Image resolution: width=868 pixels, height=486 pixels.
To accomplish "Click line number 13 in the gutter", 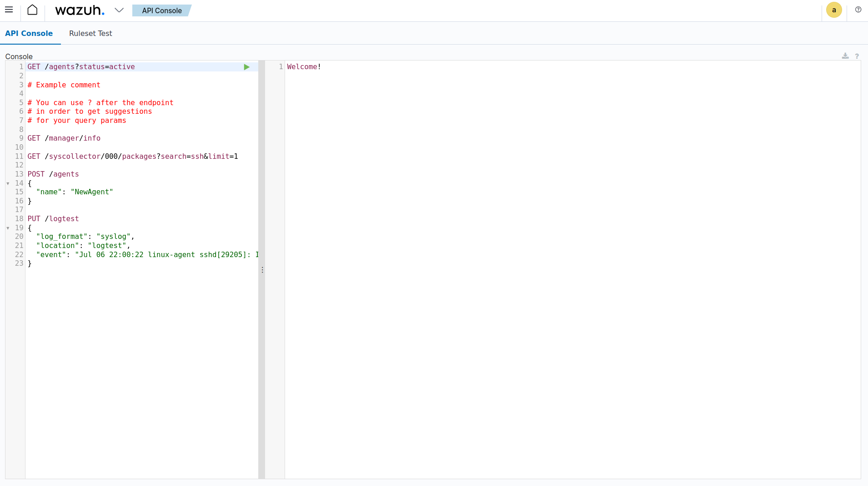I will click(19, 174).
